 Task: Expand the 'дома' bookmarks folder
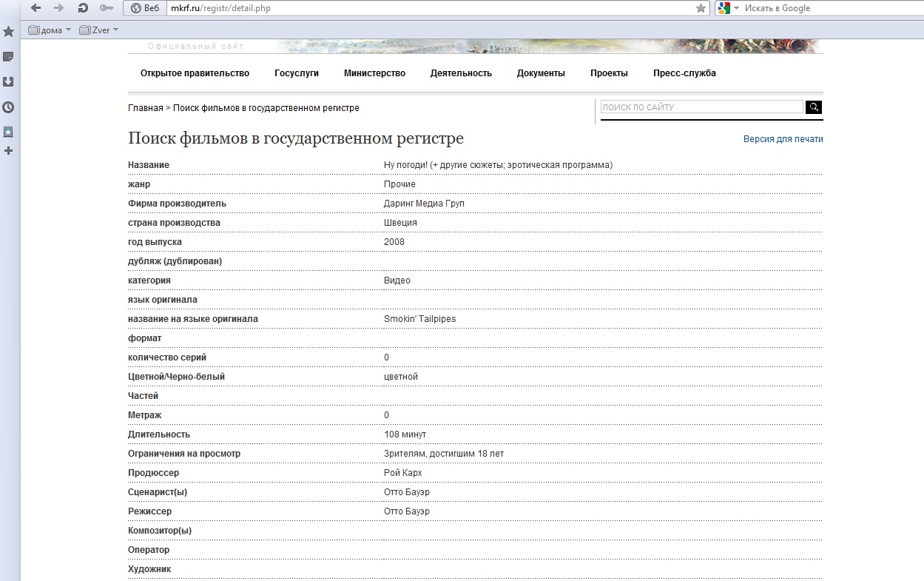tap(50, 30)
